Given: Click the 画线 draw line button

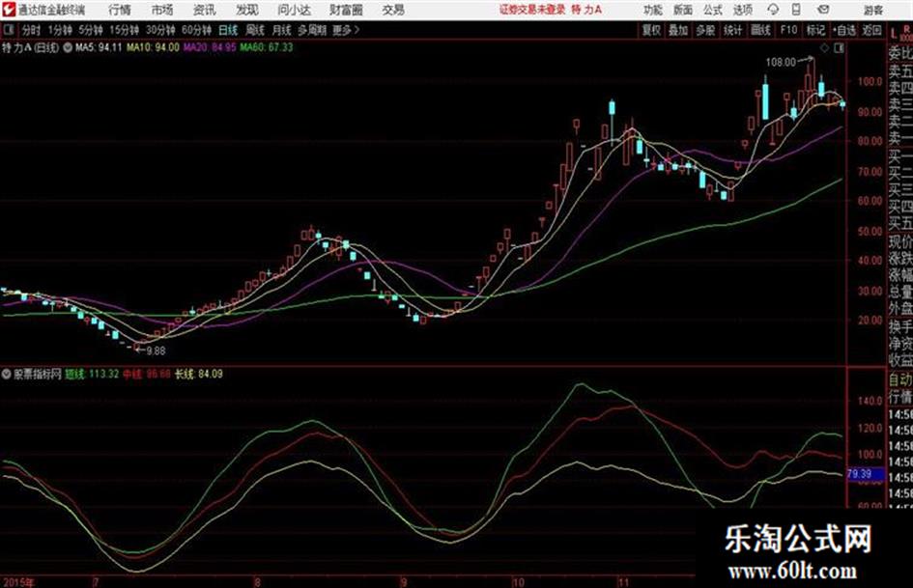Looking at the screenshot, I should click(760, 30).
